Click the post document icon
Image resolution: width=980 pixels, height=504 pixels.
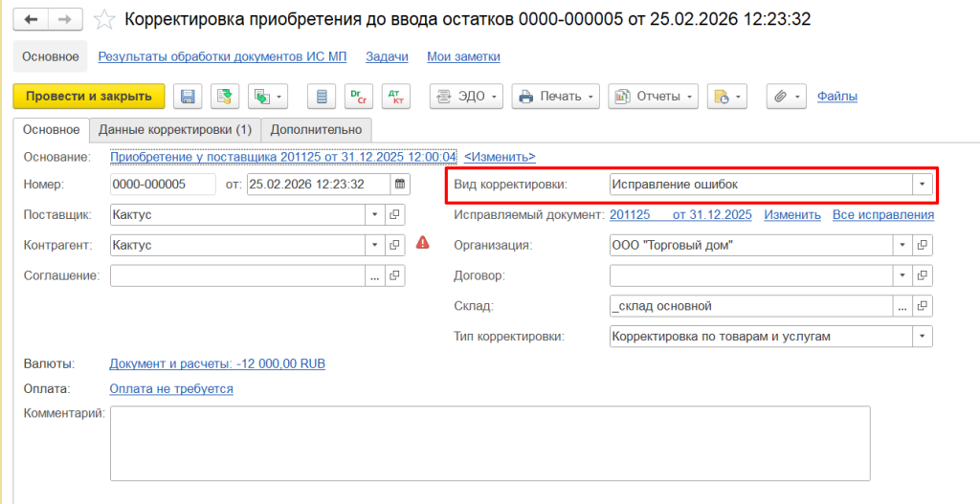[x=224, y=97]
